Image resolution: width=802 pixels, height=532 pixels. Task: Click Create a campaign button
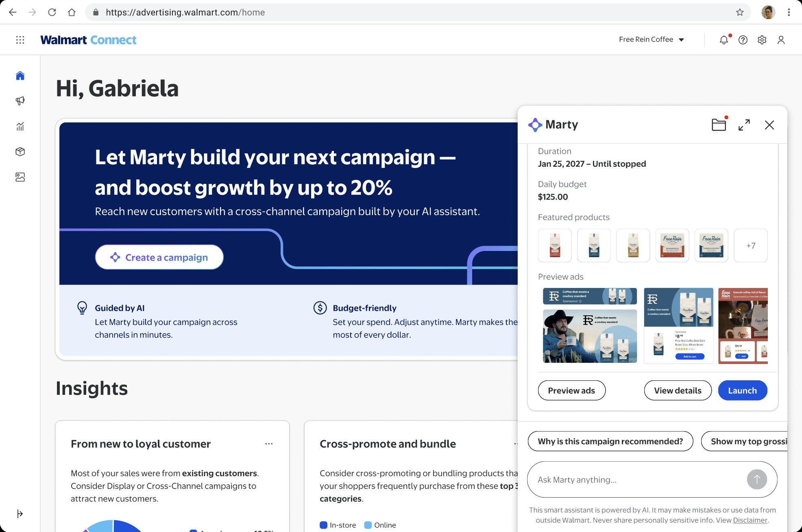tap(159, 257)
